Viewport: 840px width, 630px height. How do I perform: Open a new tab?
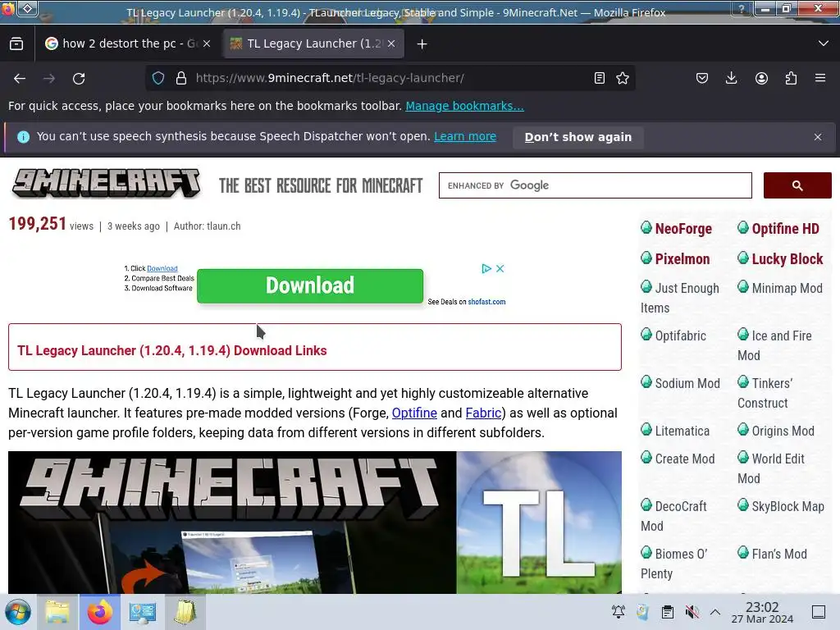(422, 44)
